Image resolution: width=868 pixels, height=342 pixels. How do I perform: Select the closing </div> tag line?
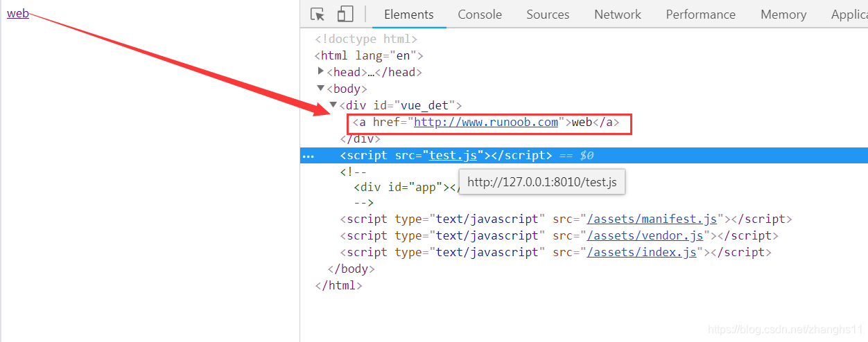click(x=361, y=139)
